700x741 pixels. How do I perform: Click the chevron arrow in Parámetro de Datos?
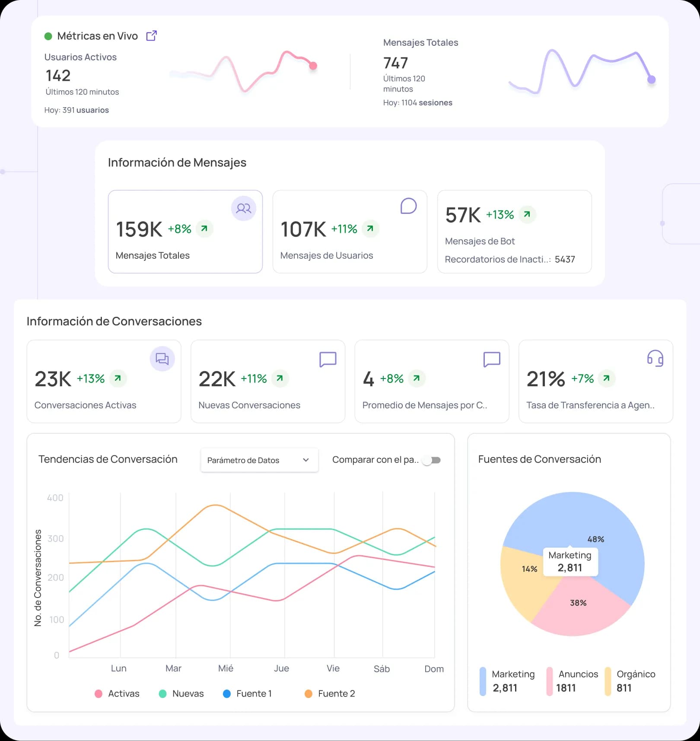[306, 460]
